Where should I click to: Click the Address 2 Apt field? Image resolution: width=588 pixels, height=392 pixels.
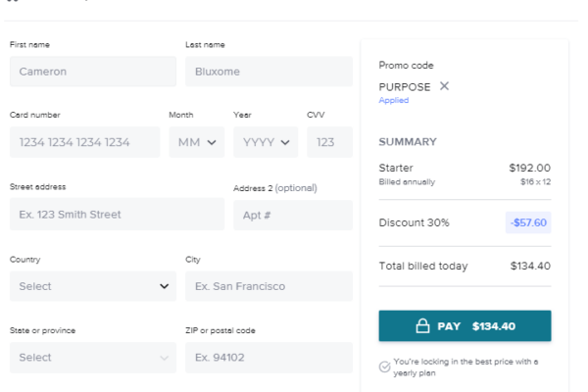point(293,215)
